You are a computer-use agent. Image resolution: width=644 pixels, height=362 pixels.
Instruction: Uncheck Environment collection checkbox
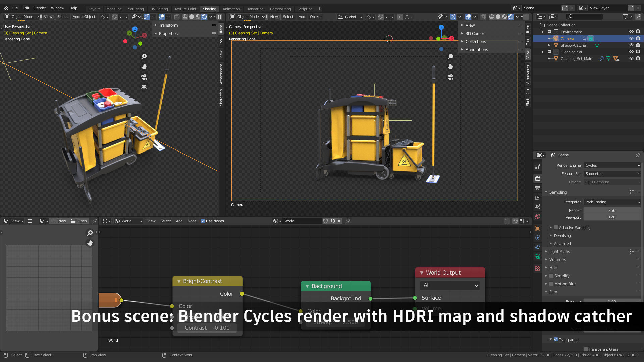tap(549, 32)
